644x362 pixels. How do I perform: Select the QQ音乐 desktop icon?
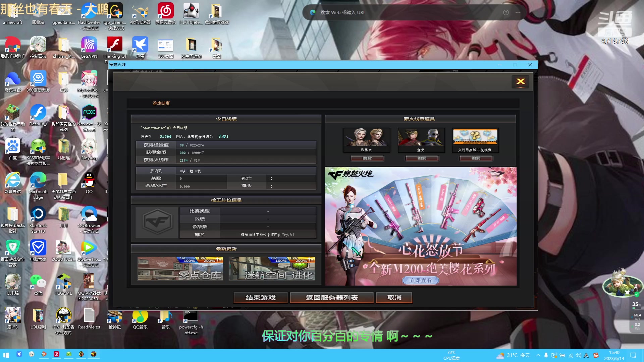click(x=140, y=318)
